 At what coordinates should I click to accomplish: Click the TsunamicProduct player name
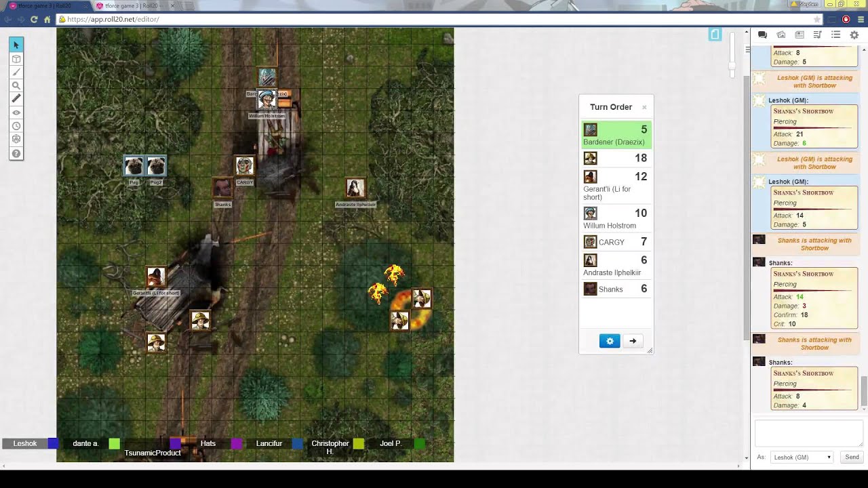pyautogui.click(x=153, y=453)
